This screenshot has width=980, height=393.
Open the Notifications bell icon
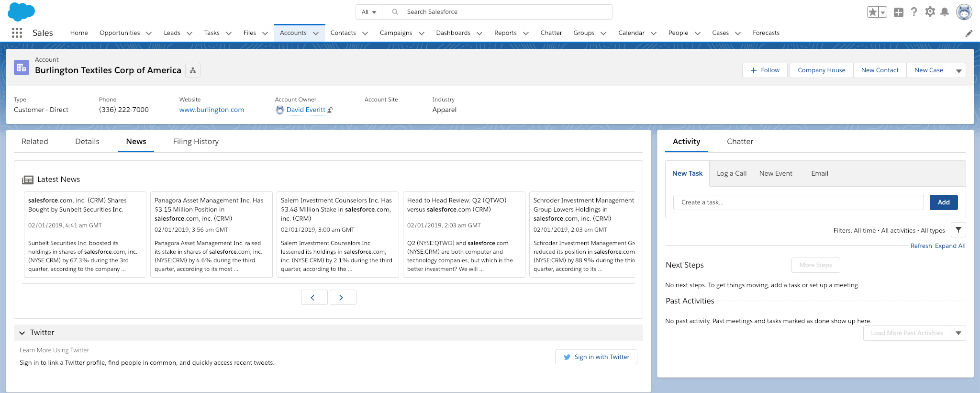point(945,12)
